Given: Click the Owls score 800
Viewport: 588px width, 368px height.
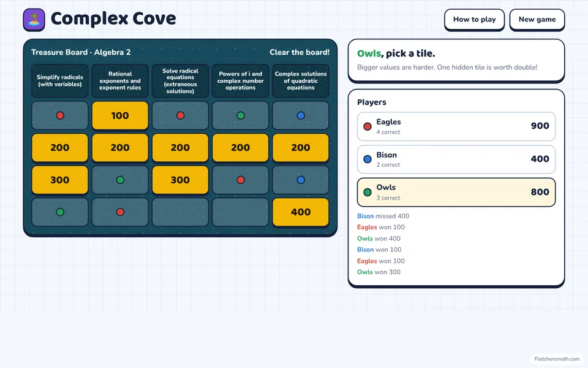Looking at the screenshot, I should [x=540, y=192].
